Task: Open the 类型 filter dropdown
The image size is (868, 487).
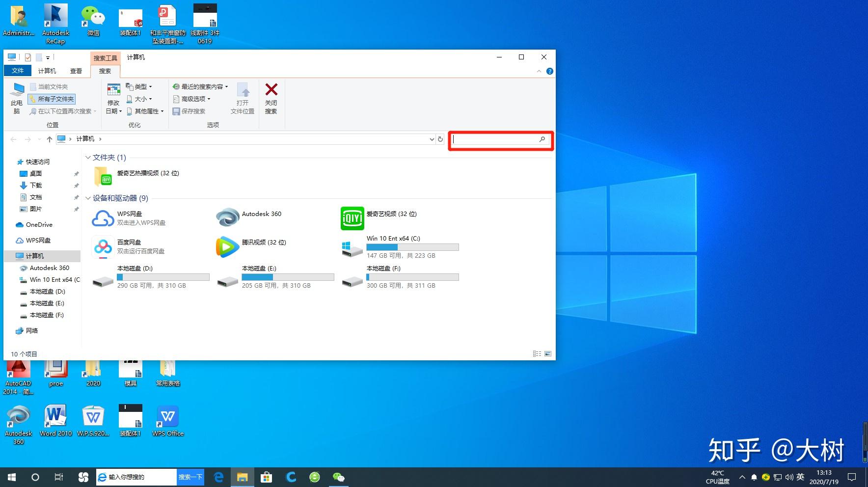Action: [x=139, y=86]
